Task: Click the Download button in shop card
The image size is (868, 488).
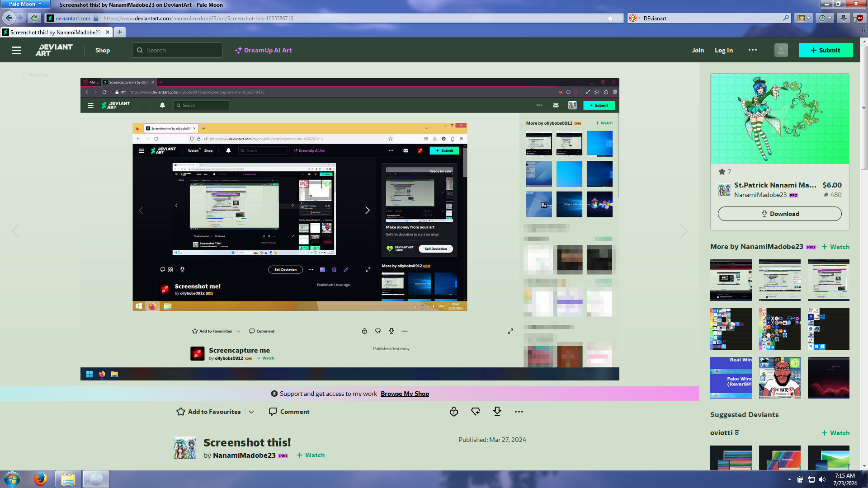Action: (779, 214)
